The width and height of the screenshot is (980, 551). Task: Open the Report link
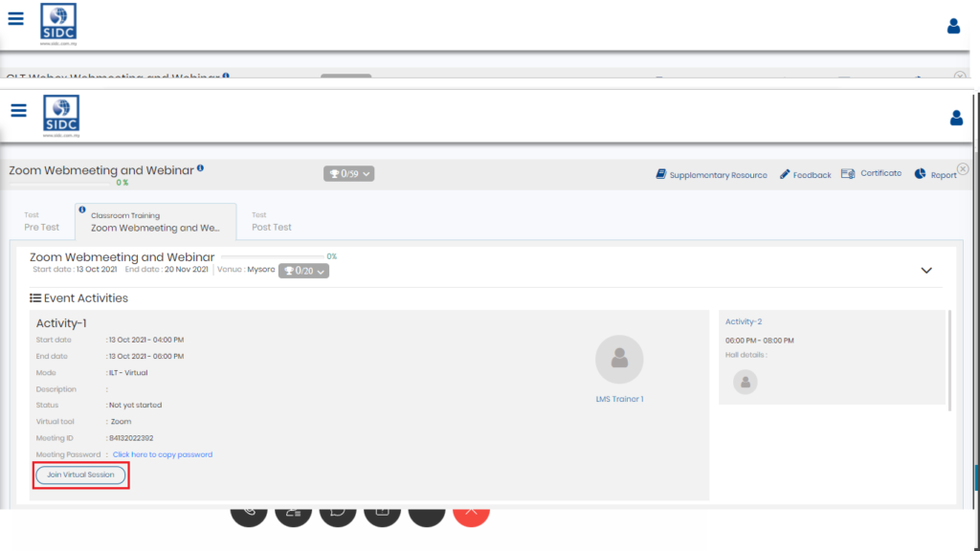936,174
